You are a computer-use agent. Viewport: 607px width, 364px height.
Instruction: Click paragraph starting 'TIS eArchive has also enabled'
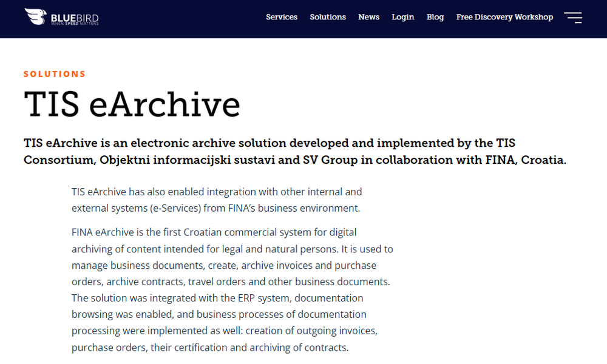[x=217, y=200]
